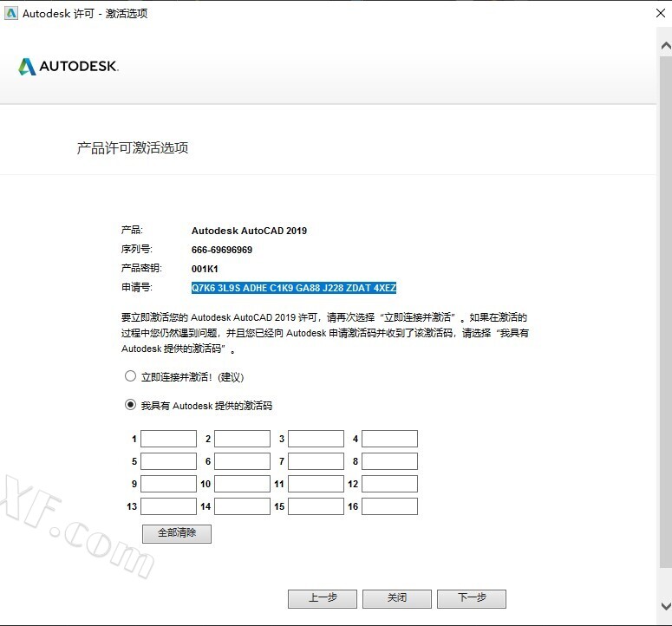This screenshot has width=672, height=626.
Task: Click the 产品 label above 序列号
Action: (132, 230)
